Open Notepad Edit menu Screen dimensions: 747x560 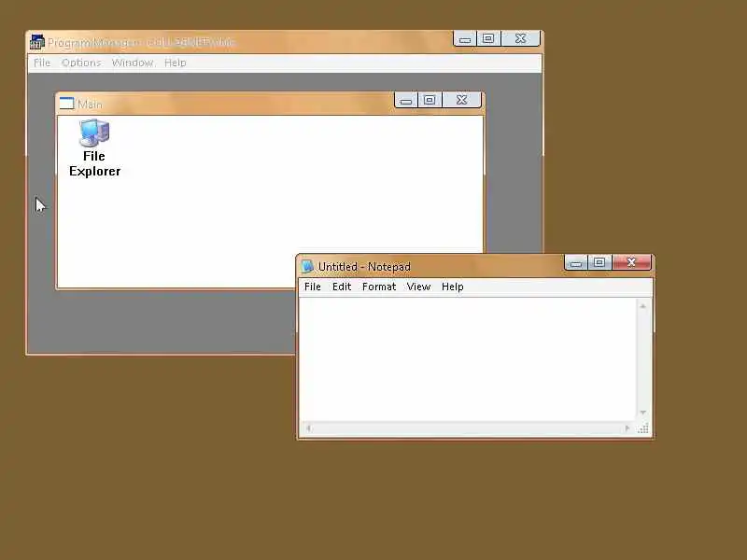[342, 287]
